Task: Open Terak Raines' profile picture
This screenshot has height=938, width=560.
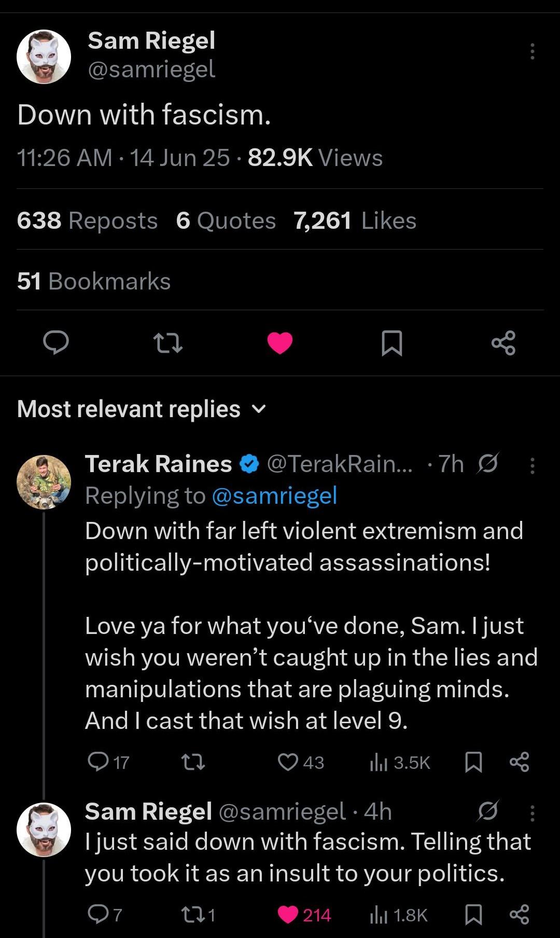Action: coord(44,482)
